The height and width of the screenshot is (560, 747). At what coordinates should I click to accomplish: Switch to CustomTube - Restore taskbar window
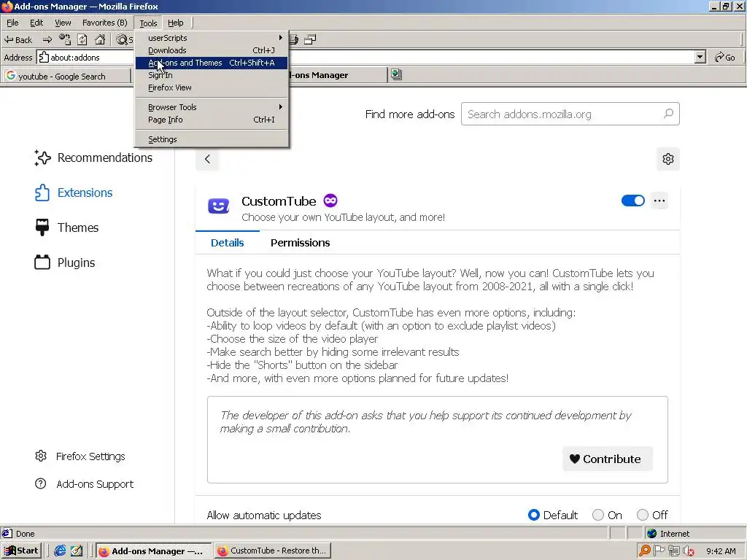point(272,551)
